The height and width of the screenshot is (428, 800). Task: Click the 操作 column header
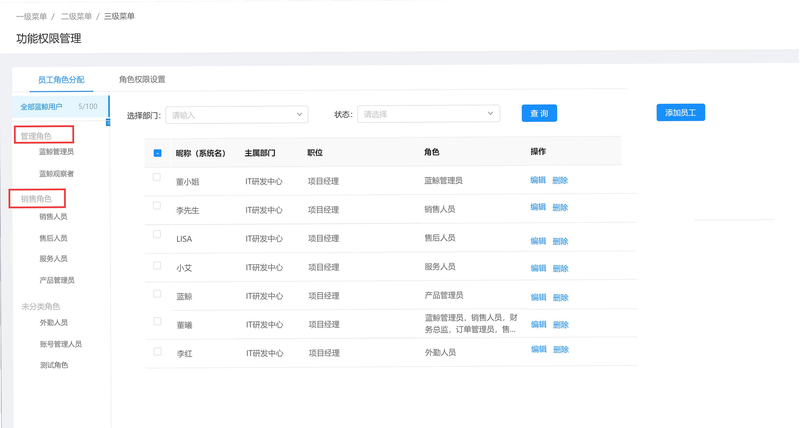pyautogui.click(x=538, y=152)
